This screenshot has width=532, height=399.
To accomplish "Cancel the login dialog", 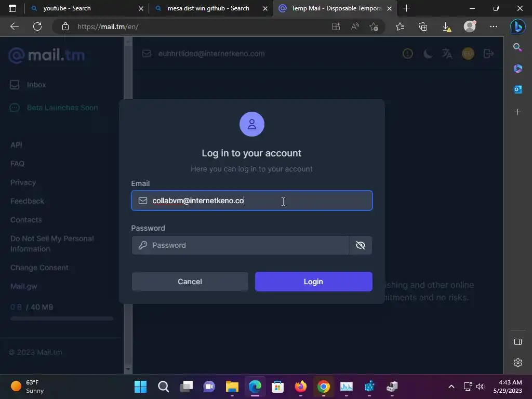I will 190,282.
